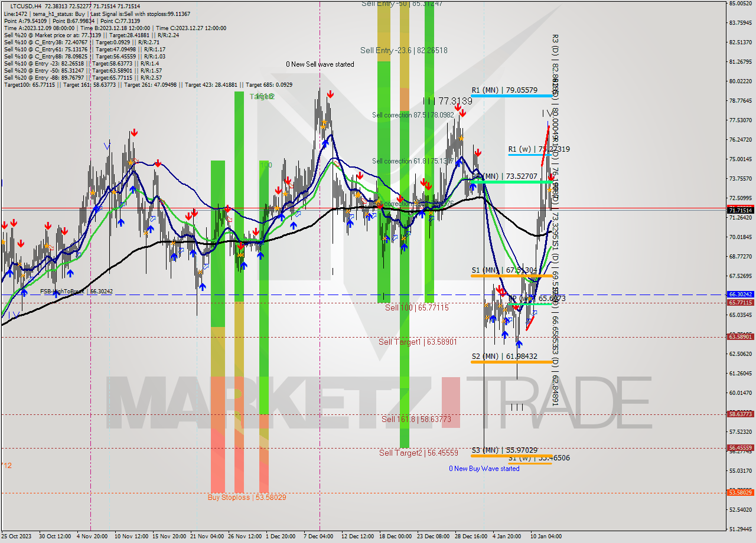The image size is (756, 543).
Task: Click the 'Sell Target1 | 63.58901' label
Action: pyautogui.click(x=418, y=342)
